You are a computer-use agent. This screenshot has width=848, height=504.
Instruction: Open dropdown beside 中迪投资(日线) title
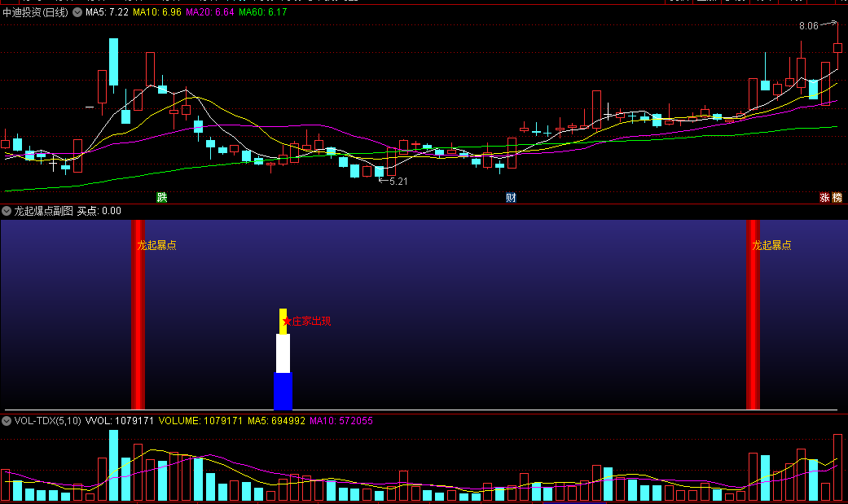tap(77, 12)
